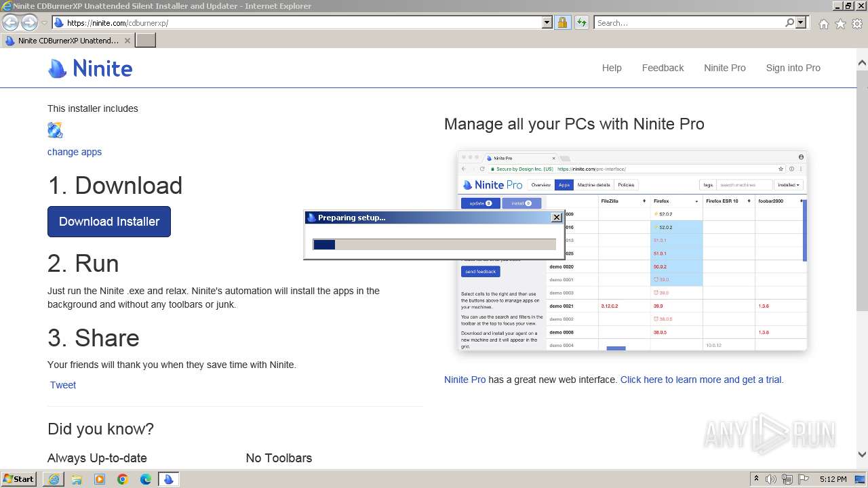This screenshot has height=488, width=868.
Task: Click the page scrollbar down arrow
Action: (x=862, y=455)
